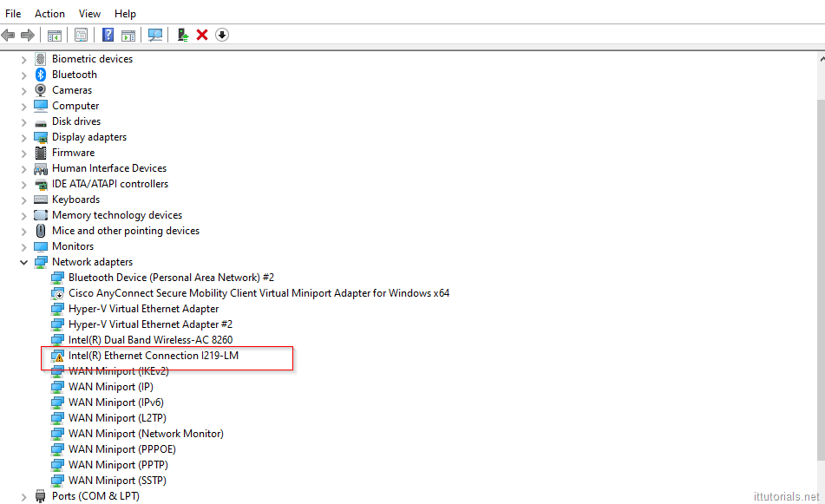This screenshot has width=825, height=504.
Task: Click the Intel Ethernet I219-LM warning icon
Action: pos(57,357)
